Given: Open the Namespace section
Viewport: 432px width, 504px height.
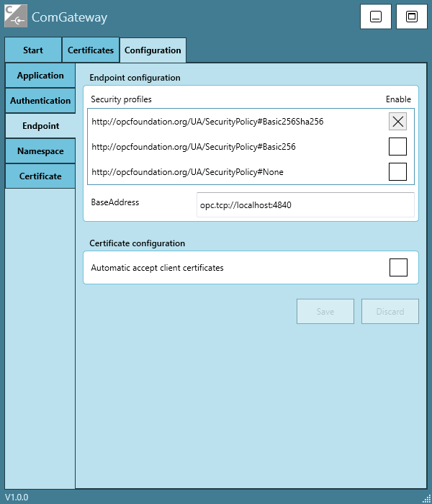Looking at the screenshot, I should point(40,151).
